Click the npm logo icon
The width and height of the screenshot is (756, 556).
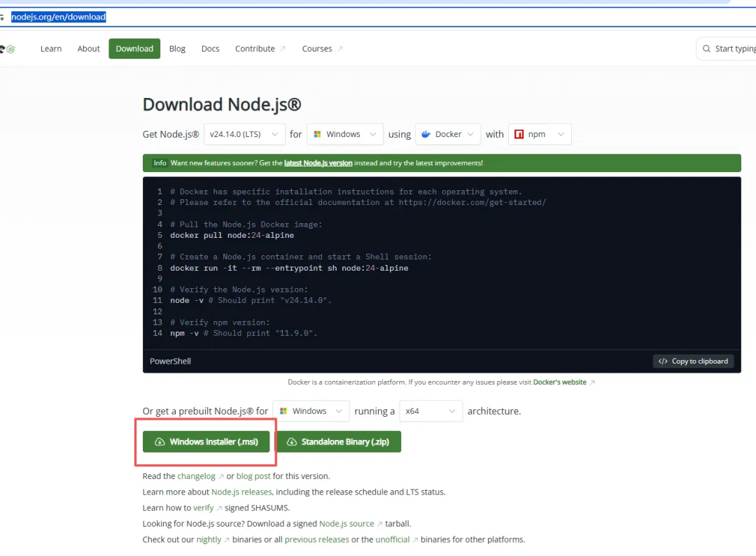coord(519,134)
